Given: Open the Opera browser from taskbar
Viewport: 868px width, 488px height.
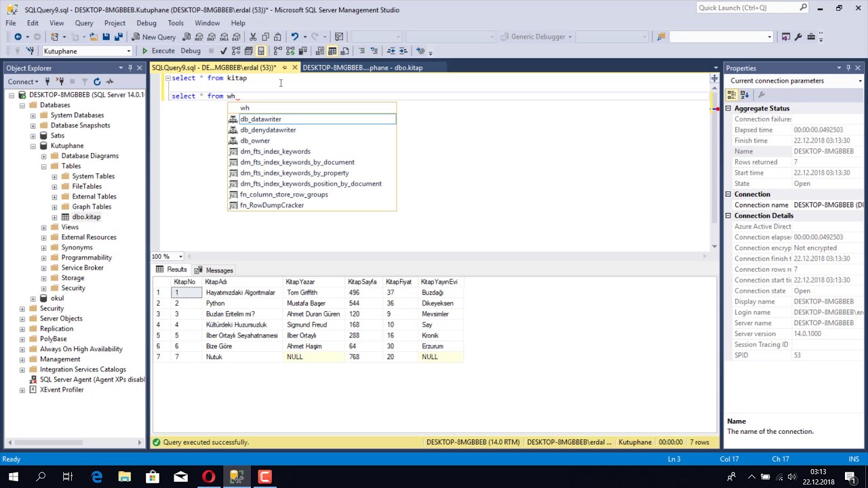Looking at the screenshot, I should pyautogui.click(x=208, y=477).
